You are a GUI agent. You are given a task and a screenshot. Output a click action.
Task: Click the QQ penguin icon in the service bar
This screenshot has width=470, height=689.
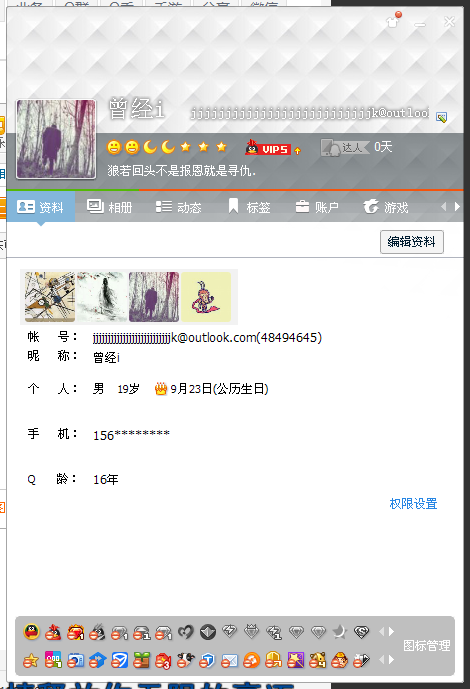[x=31, y=632]
